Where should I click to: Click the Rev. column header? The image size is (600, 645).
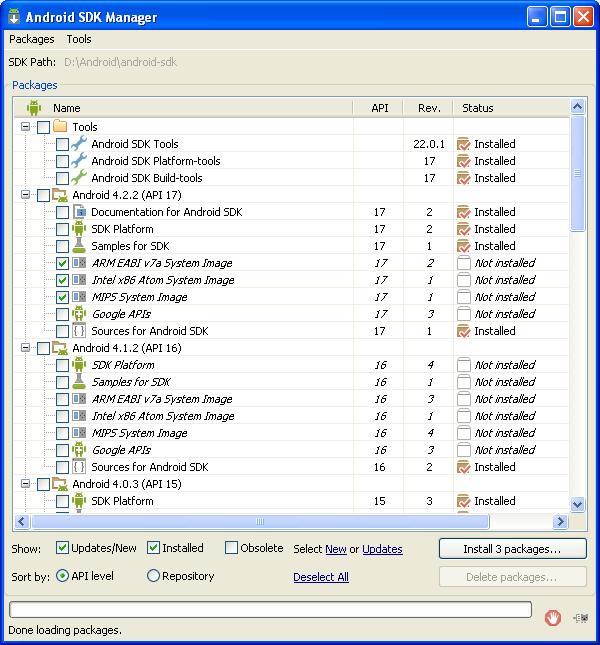click(x=429, y=108)
